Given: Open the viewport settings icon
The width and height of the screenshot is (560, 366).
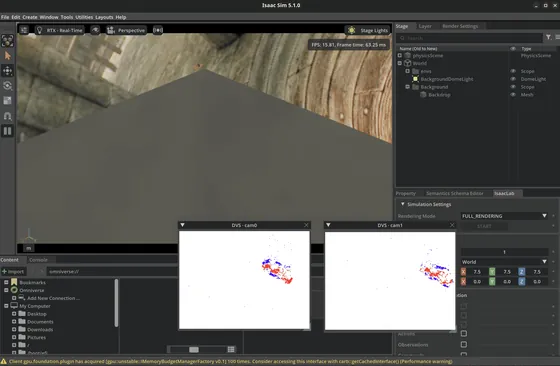Looking at the screenshot, I should click(24, 30).
